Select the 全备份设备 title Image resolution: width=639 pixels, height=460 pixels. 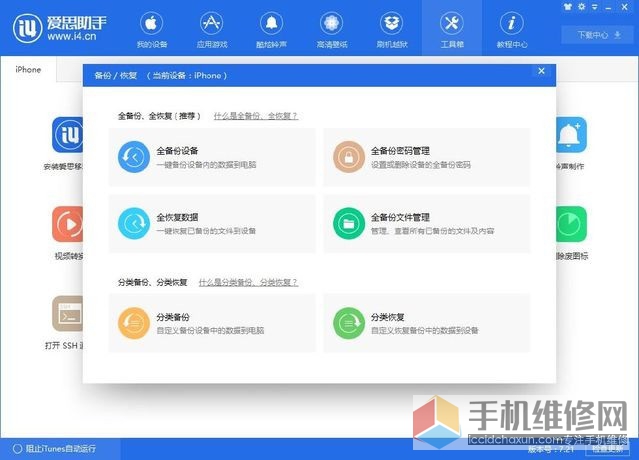177,151
